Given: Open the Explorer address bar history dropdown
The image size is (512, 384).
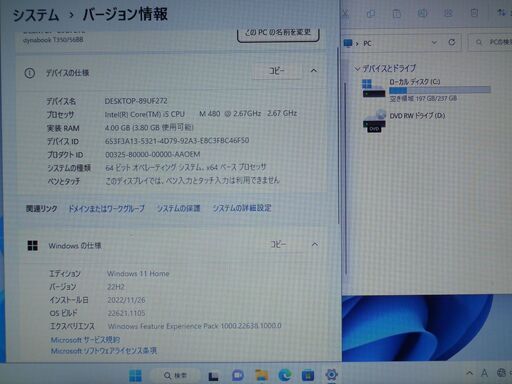Looking at the screenshot, I should pyautogui.click(x=434, y=42).
